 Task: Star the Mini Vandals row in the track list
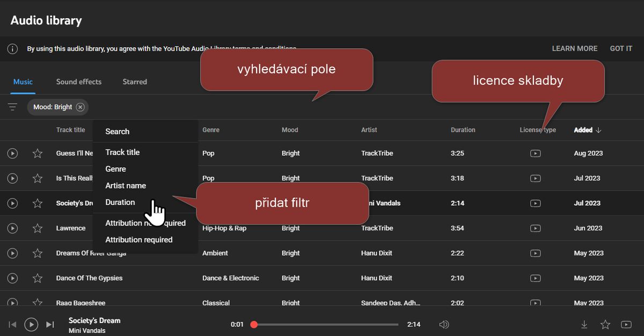click(38, 203)
